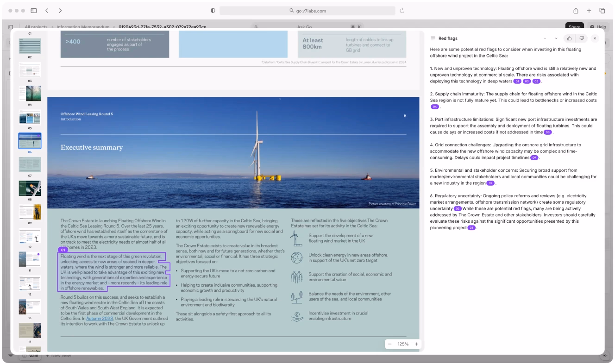Add a New view tab
615x364 pixels.
(58, 356)
